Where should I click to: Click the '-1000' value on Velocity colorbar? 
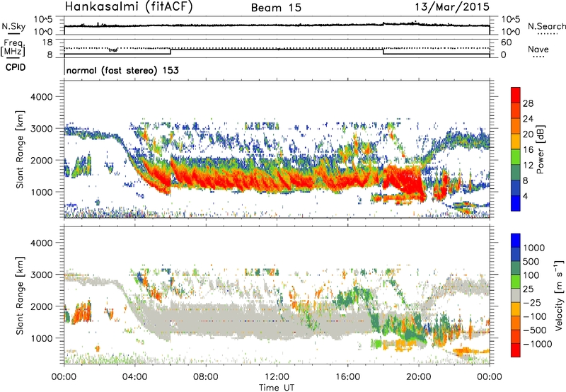(538, 344)
